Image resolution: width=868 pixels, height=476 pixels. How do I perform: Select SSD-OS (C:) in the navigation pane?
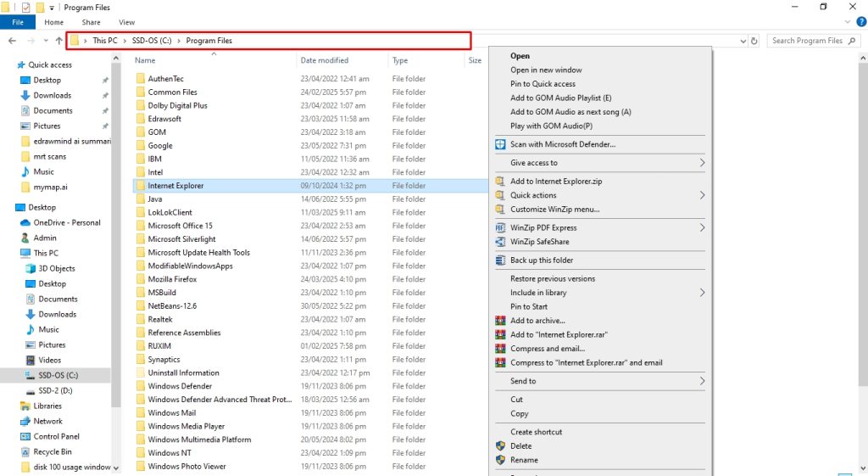tap(58, 375)
